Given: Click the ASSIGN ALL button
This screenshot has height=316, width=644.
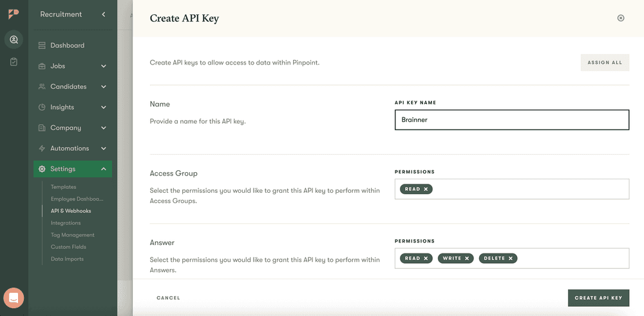Looking at the screenshot, I should [605, 63].
